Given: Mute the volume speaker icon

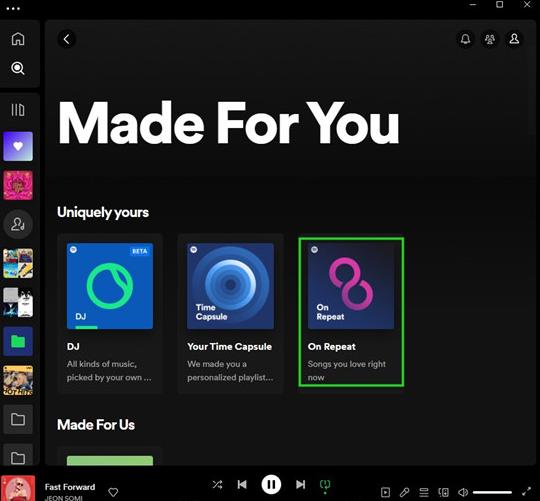Looking at the screenshot, I should (463, 492).
